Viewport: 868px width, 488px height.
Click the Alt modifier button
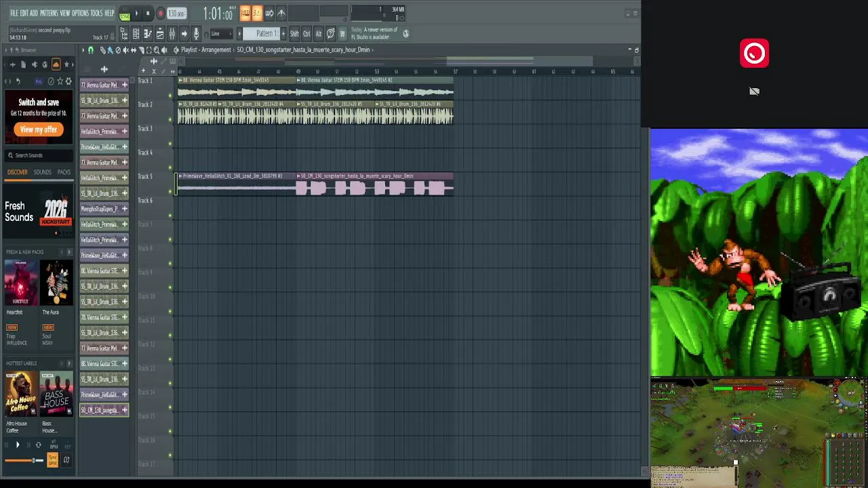(x=318, y=34)
